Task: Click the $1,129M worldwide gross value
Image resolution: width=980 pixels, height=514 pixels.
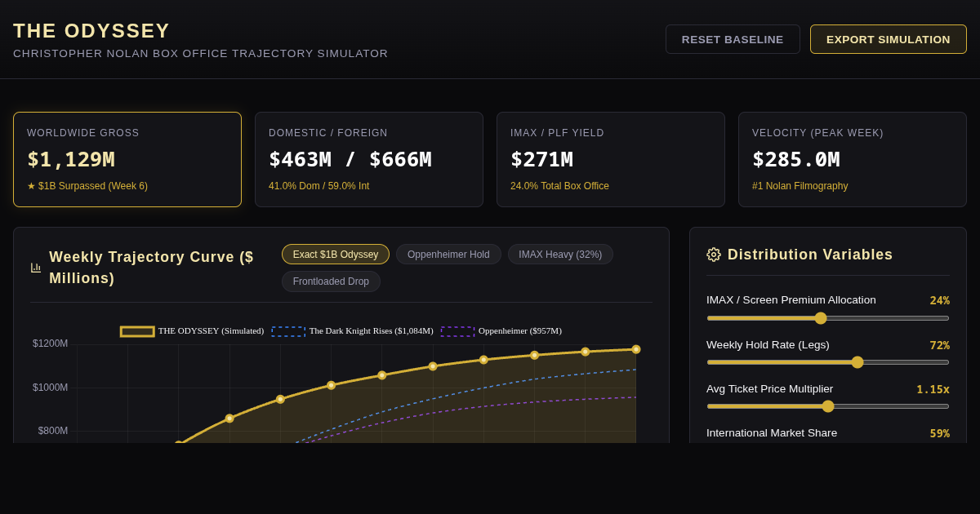Action: click(x=71, y=159)
